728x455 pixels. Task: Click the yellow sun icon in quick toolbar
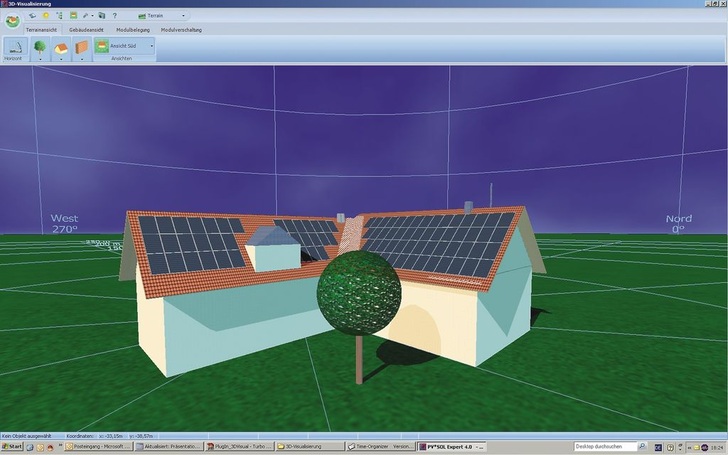(x=46, y=16)
